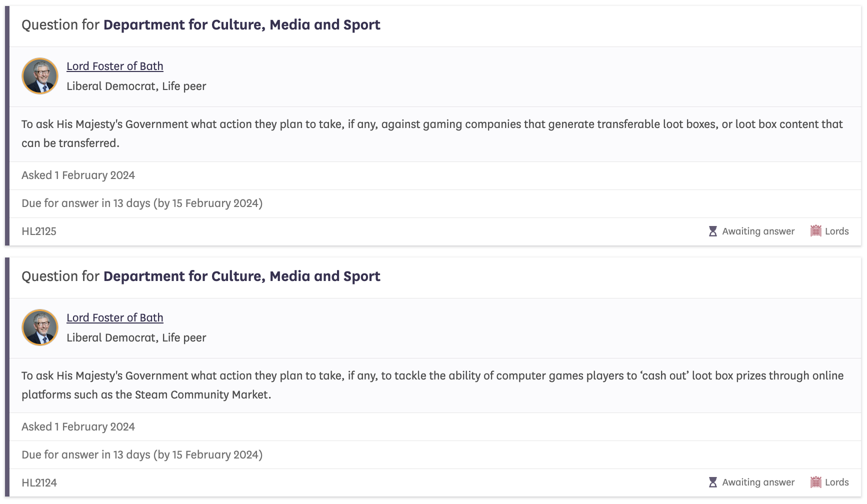Open second question heading for Culture, Media and Sport
867x504 pixels.
201,276
